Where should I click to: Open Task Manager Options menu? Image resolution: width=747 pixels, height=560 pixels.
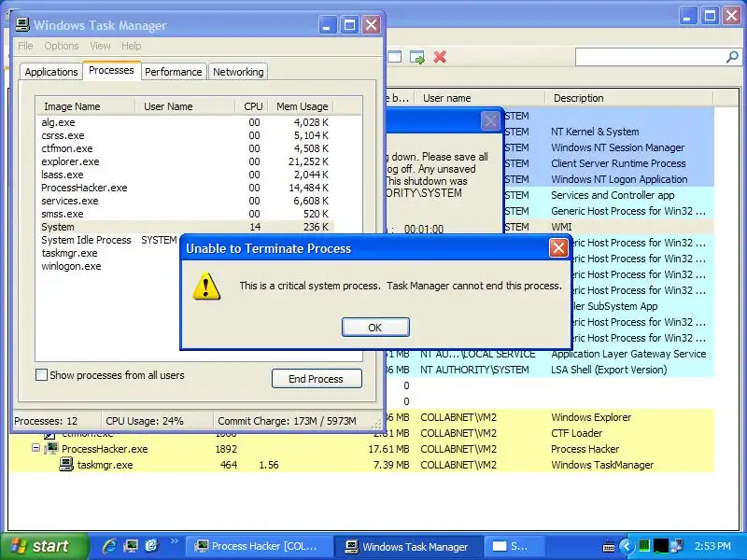[x=62, y=46]
